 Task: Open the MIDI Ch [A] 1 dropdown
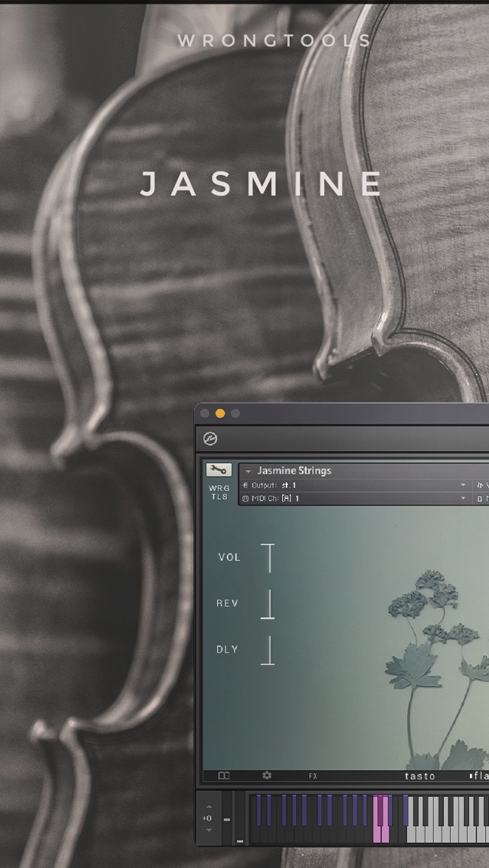coord(355,498)
